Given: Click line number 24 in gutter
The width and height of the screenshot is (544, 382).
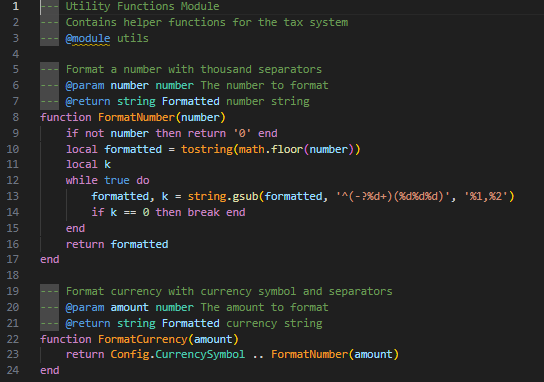Looking at the screenshot, I should (13, 370).
